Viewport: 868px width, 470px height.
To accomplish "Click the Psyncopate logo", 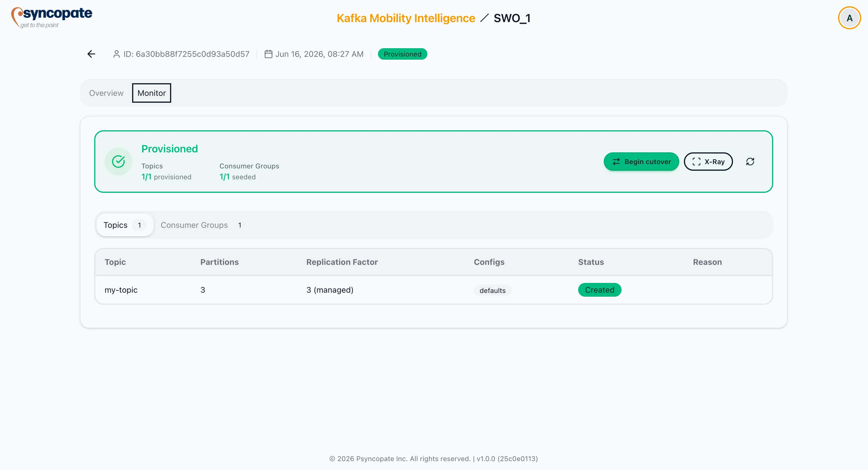I will (51, 18).
